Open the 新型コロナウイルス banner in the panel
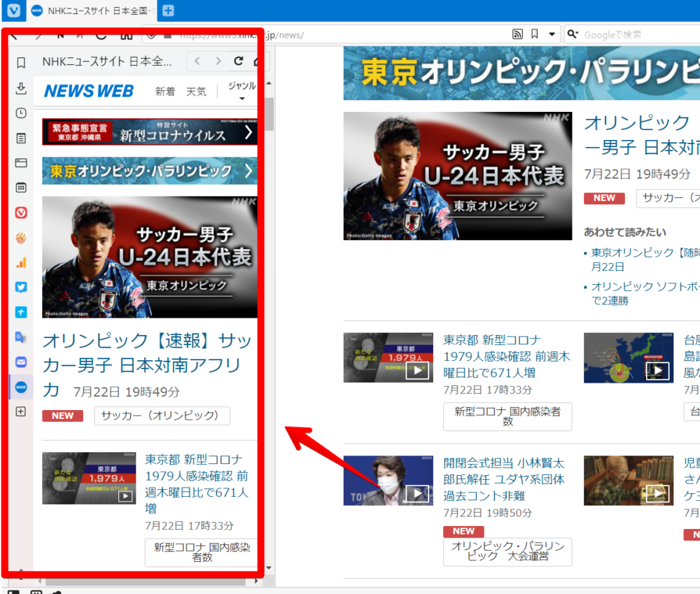This screenshot has height=594, width=700. [150, 132]
